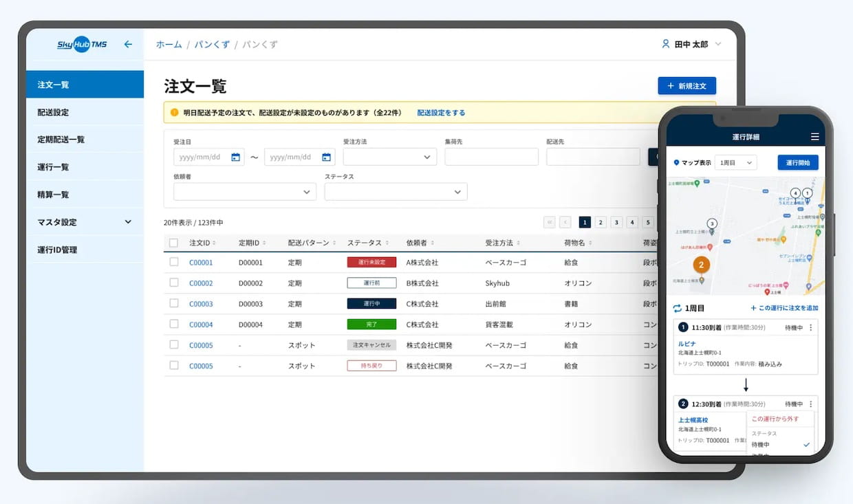853x504 pixels.
Task: Click the SkyHub TMS logo
Action: click(82, 45)
